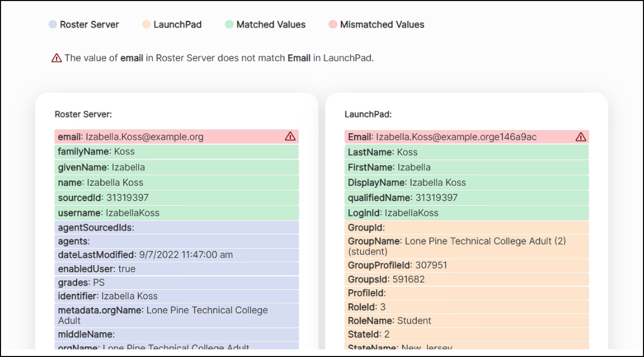Click the warning icon before the mismatch message
The width and height of the screenshot is (644, 357).
tap(56, 58)
